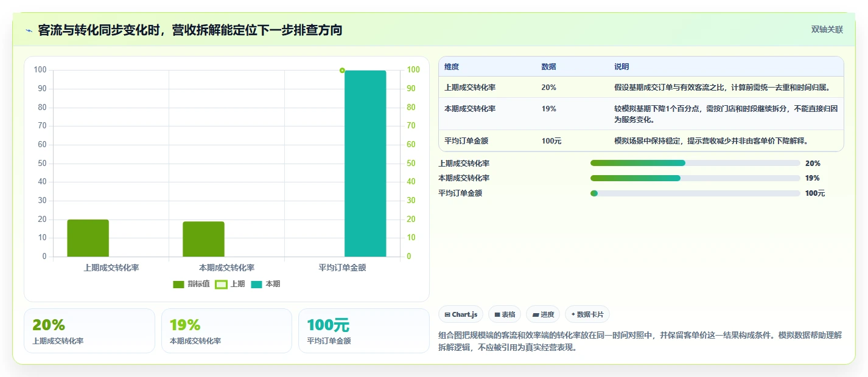Select the 表格 tag chip
Screen dimensions: 868x377
pos(505,314)
